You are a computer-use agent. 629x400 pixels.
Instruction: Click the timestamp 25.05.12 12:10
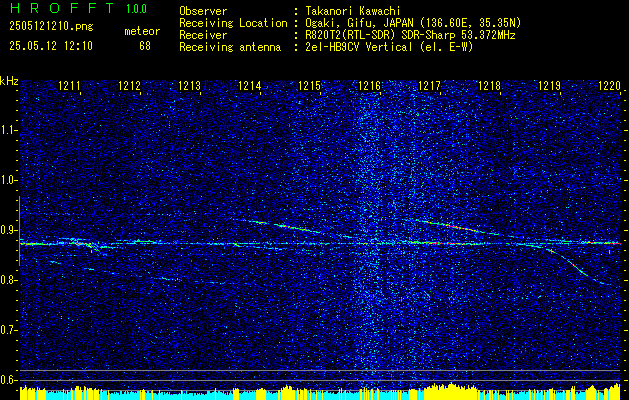tap(51, 46)
